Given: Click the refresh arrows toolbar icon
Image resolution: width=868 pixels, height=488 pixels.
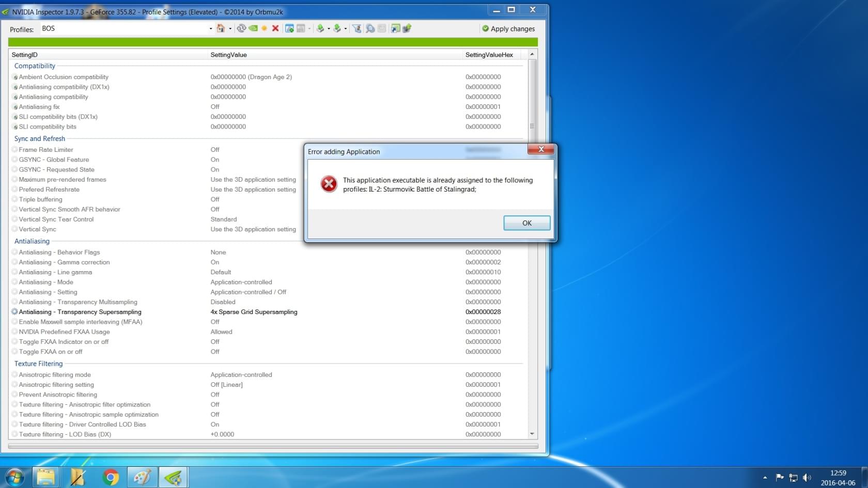Looking at the screenshot, I should 241,28.
